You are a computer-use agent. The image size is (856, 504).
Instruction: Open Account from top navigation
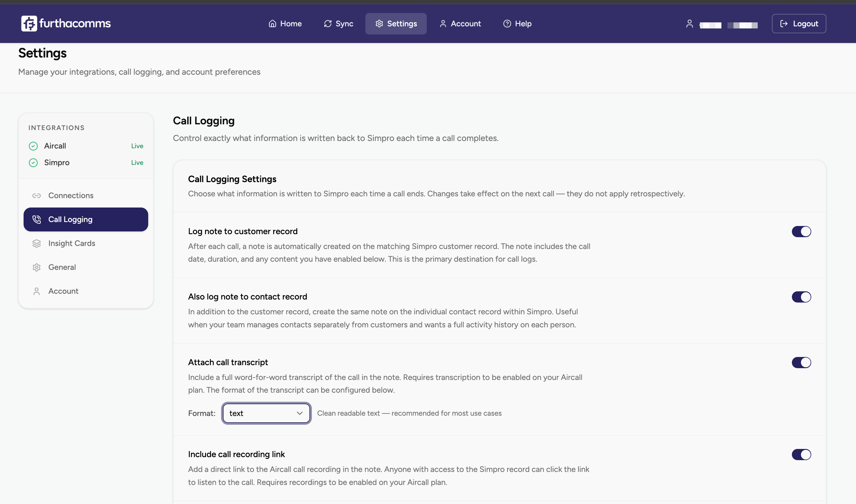coord(460,23)
